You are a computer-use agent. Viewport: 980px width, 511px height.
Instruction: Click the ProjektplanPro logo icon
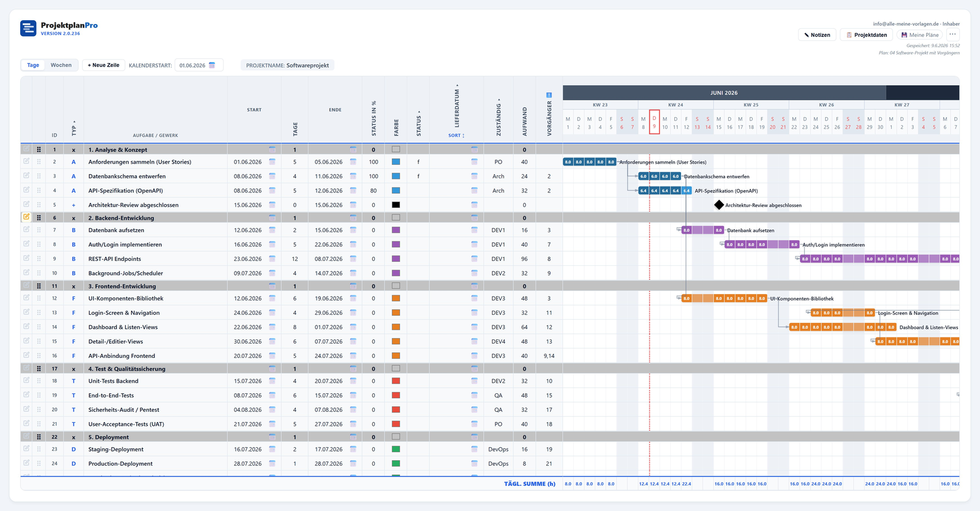pyautogui.click(x=28, y=28)
